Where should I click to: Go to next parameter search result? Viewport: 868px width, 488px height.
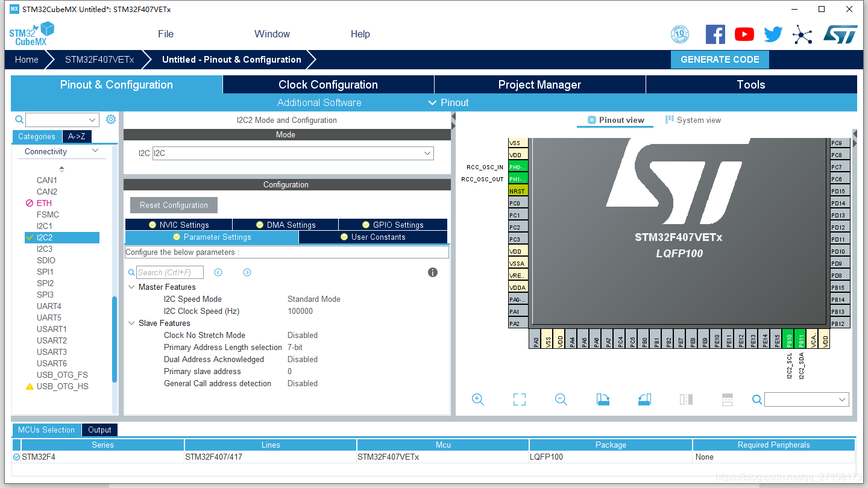coord(247,272)
